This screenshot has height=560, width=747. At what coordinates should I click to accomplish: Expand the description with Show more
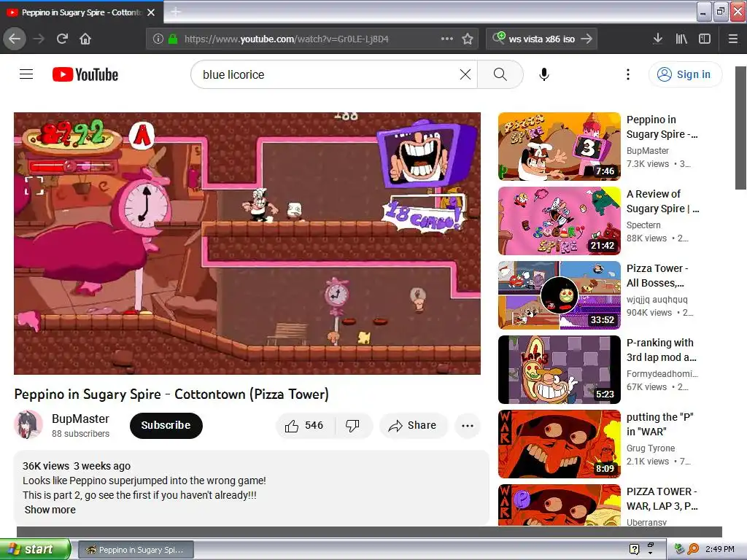point(50,510)
